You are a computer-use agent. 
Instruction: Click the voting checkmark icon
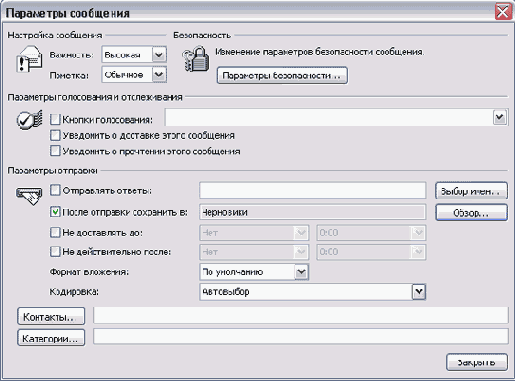point(29,119)
